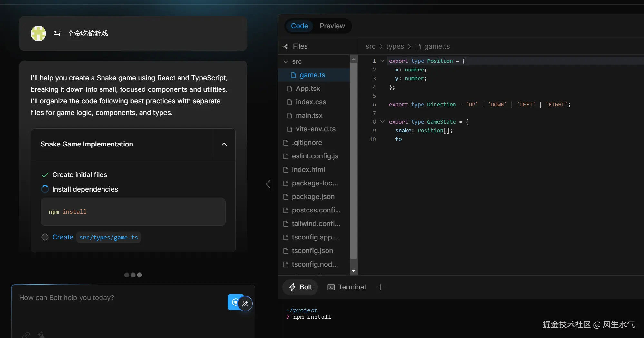This screenshot has width=644, height=338.
Task: Open the Terminal tab
Action: (x=346, y=287)
